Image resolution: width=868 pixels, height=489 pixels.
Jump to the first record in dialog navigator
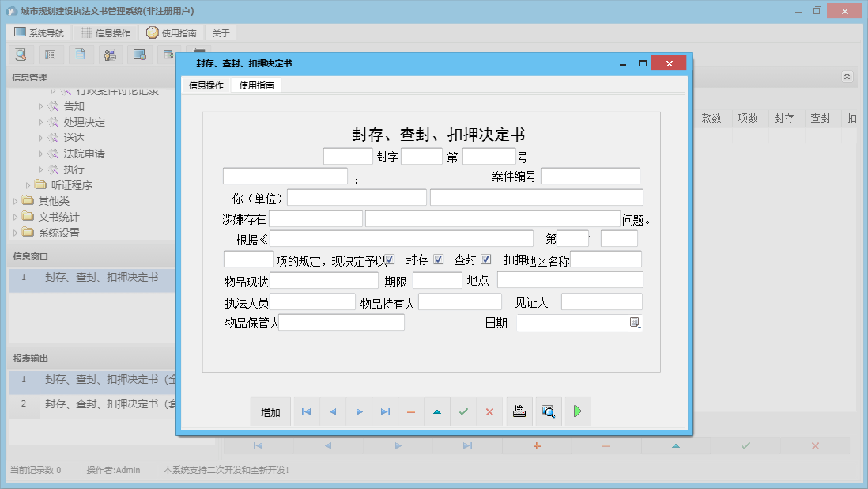click(307, 411)
